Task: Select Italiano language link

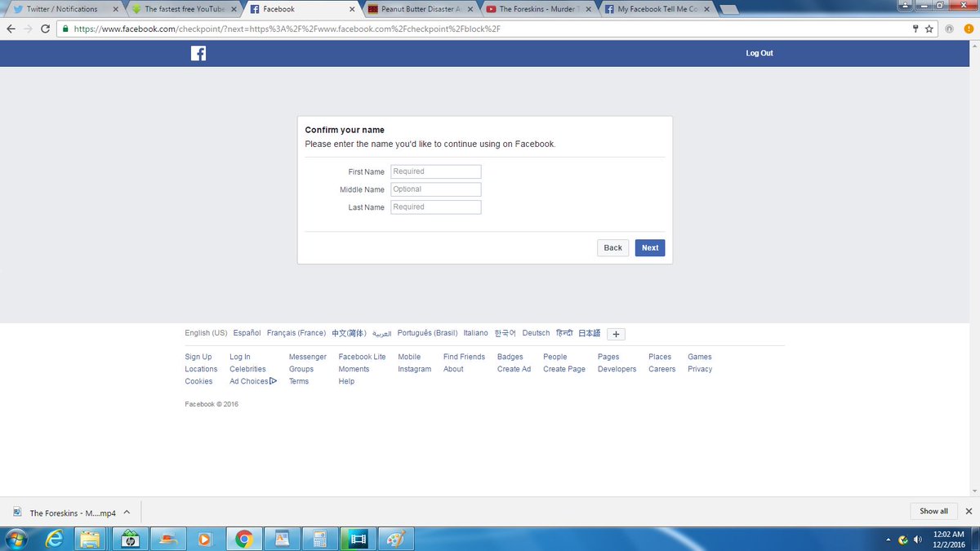Action: (475, 333)
